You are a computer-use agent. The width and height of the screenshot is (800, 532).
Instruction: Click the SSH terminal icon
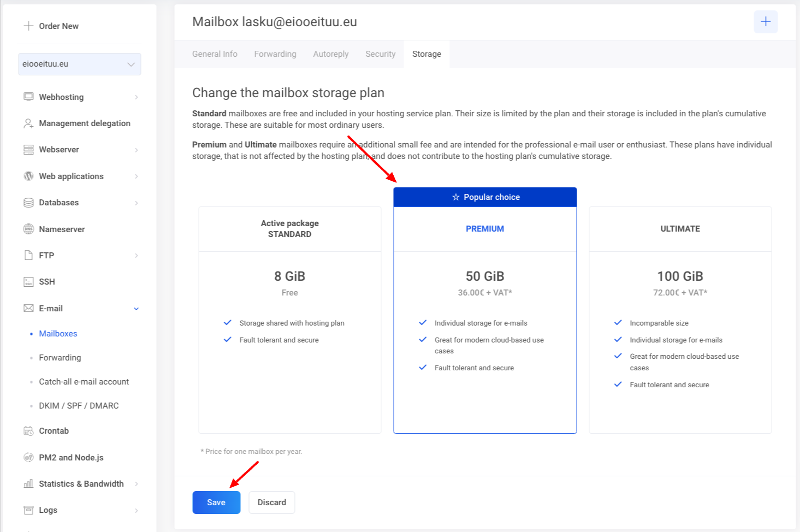pos(28,282)
